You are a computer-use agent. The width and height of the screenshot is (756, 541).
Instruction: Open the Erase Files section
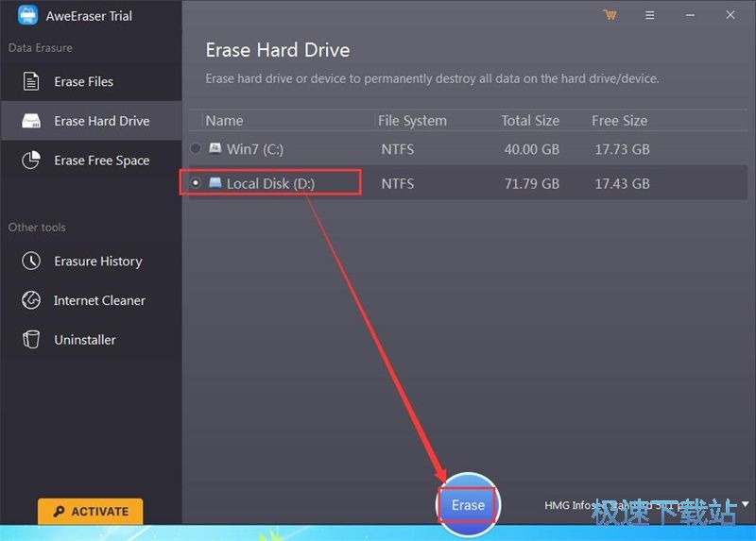coord(91,81)
